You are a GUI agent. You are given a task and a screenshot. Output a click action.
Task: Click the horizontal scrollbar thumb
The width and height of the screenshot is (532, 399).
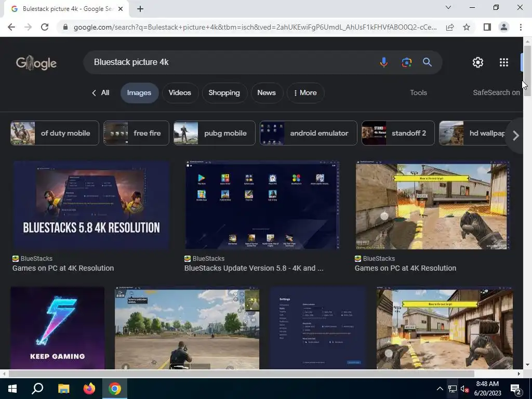(241, 374)
